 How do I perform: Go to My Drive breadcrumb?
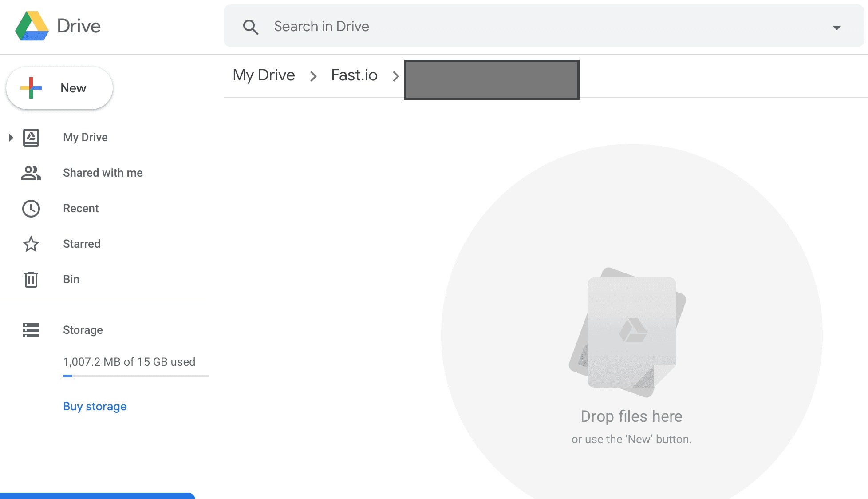coord(264,75)
